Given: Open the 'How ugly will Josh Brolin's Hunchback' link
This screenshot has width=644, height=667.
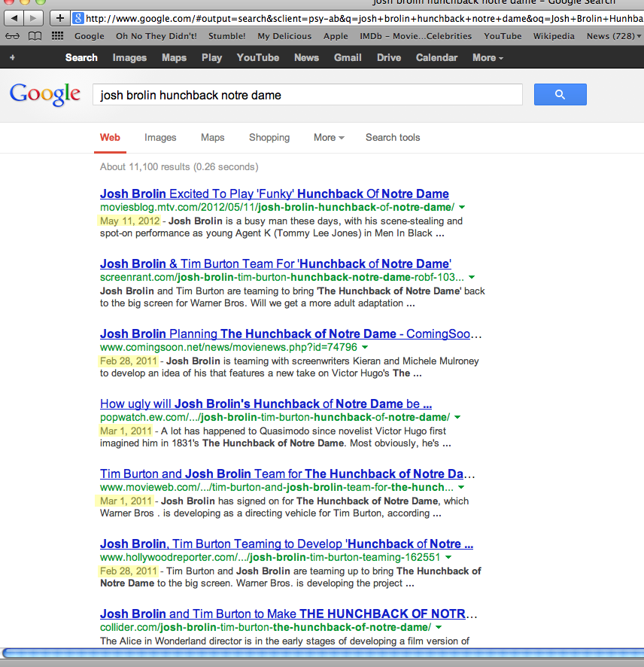Looking at the screenshot, I should point(266,404).
